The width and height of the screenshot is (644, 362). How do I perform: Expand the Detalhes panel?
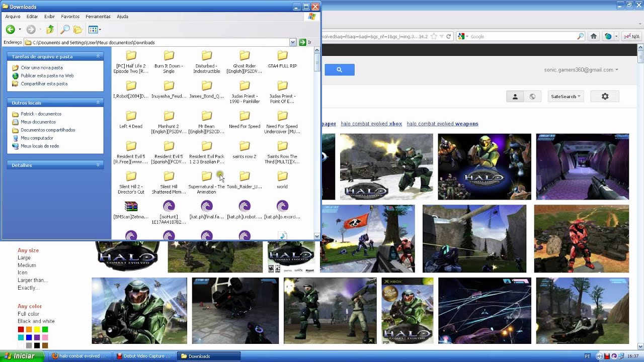(98, 165)
